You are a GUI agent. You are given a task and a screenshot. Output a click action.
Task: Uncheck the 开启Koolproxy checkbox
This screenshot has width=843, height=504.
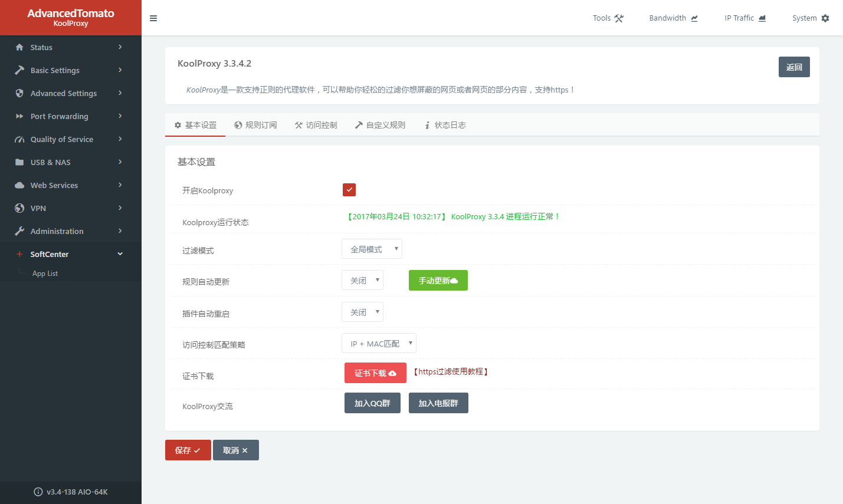(x=349, y=190)
